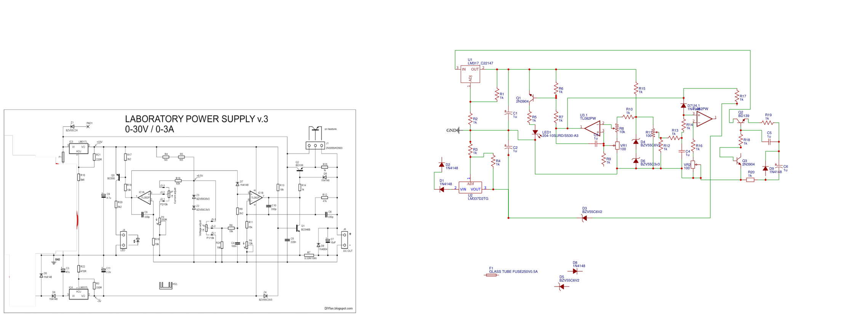Select the J4 LED connector

123,240
